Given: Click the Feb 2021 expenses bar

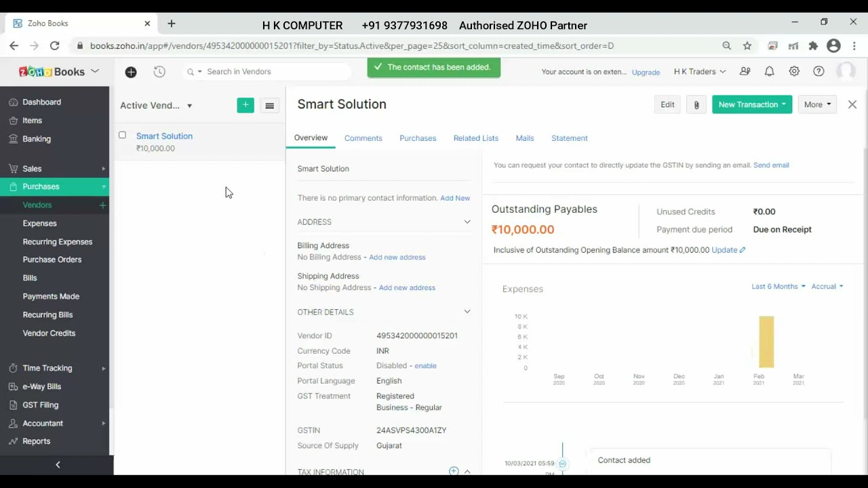Looking at the screenshot, I should pyautogui.click(x=766, y=342).
